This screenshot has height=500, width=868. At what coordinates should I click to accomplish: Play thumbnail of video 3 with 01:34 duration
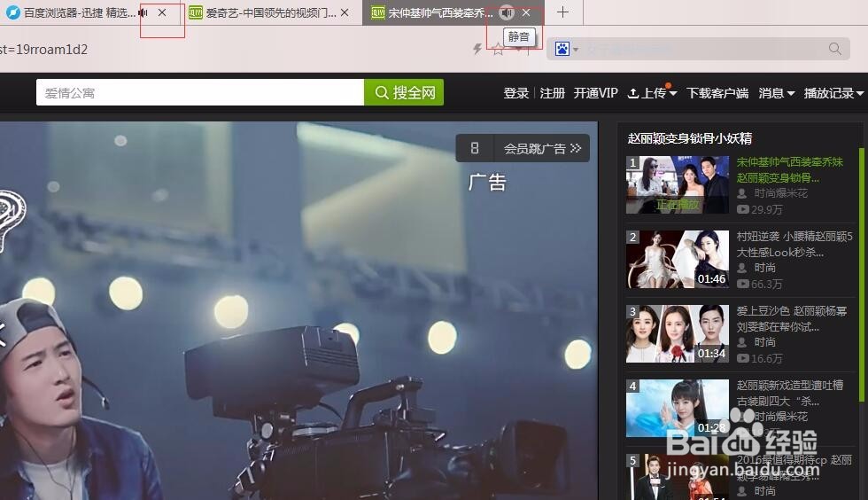pos(677,333)
